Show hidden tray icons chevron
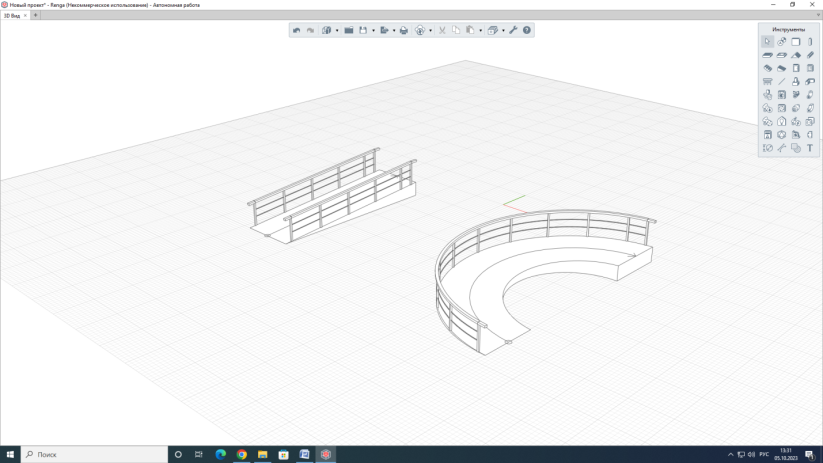823x463 pixels. (x=731, y=455)
